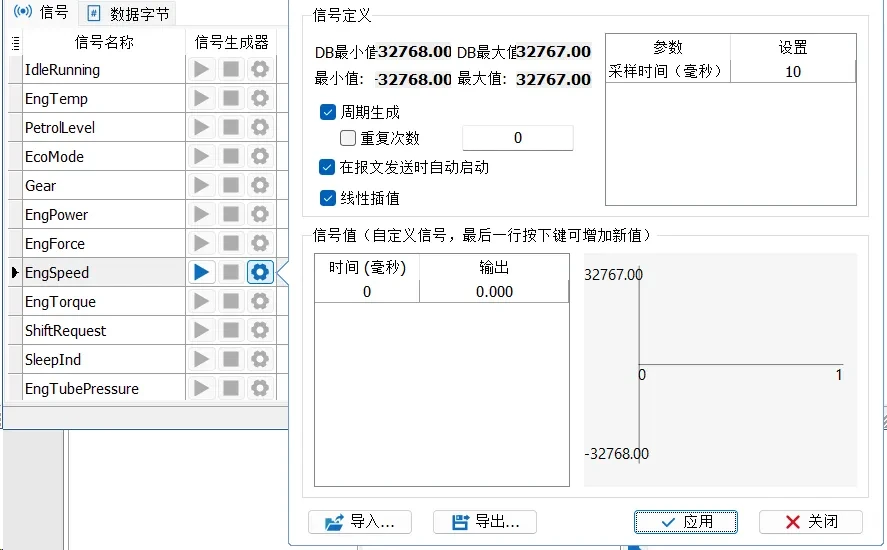
Task: Start the EngSpeed signal generator
Action: tap(202, 272)
